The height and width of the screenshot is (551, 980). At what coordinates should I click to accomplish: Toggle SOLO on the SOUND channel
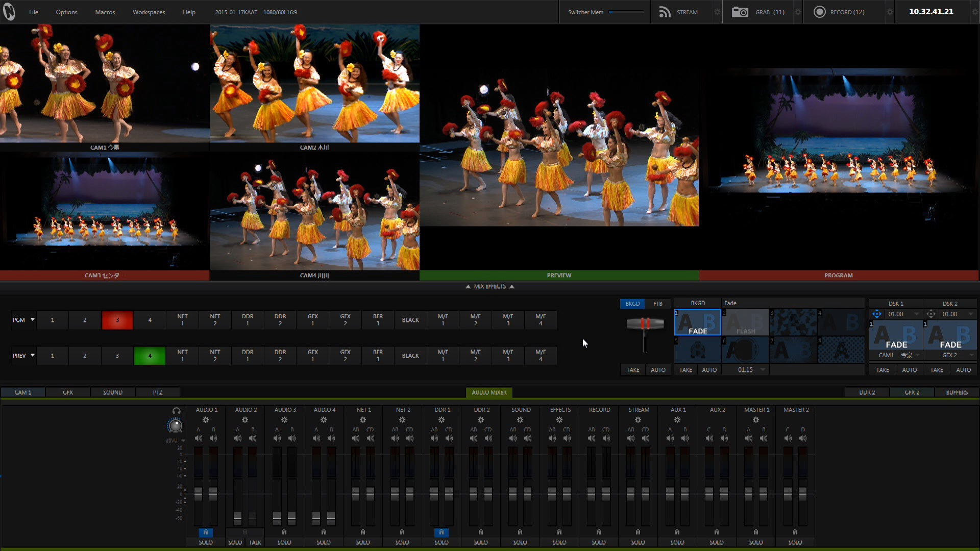point(520,542)
